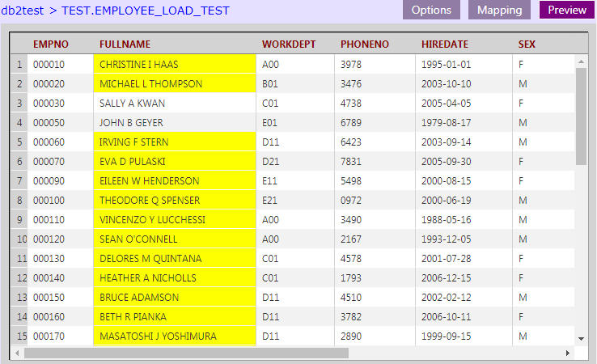The height and width of the screenshot is (364, 597).
Task: Click row number 1 header
Action: [x=19, y=65]
